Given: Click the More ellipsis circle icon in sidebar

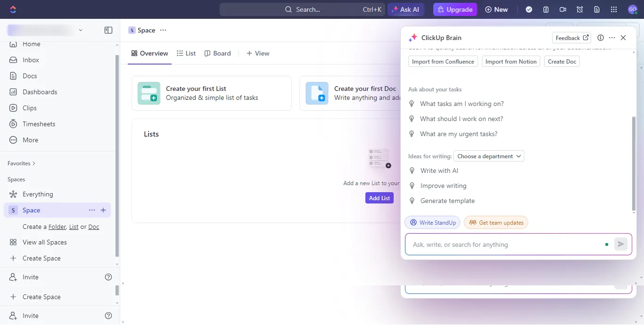Looking at the screenshot, I should 13,140.
